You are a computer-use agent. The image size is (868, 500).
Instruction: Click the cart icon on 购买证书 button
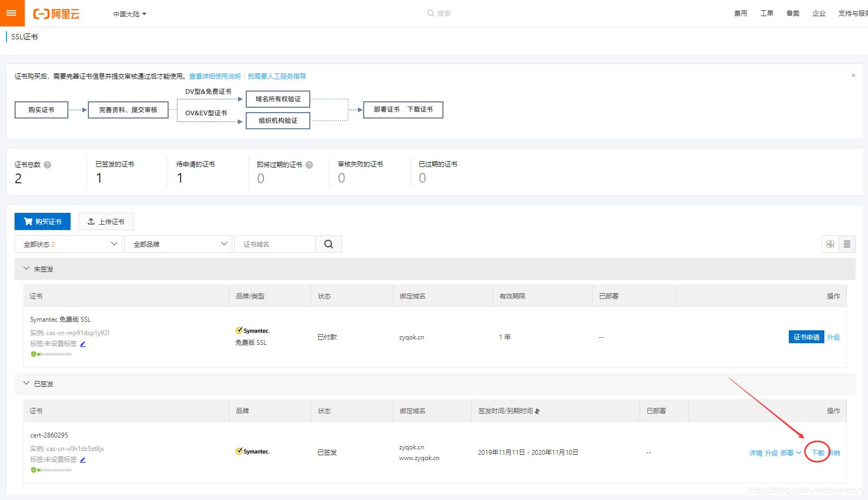coord(28,221)
